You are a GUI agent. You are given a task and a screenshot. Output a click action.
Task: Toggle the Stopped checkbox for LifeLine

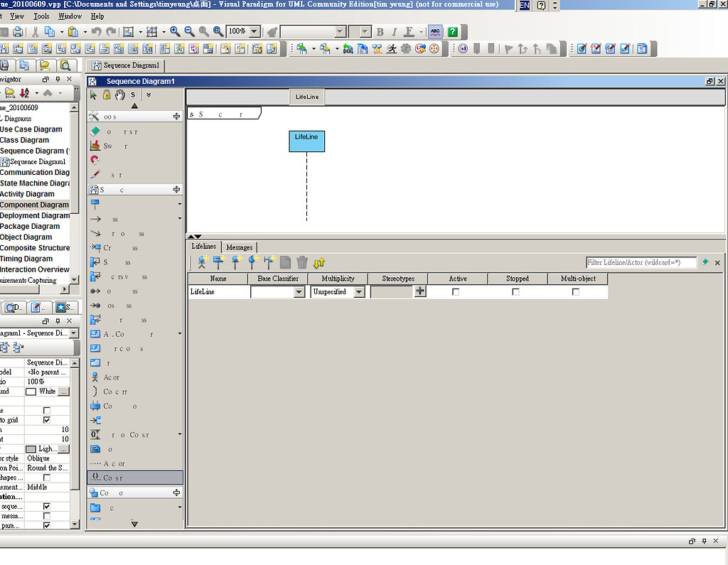[x=515, y=292]
